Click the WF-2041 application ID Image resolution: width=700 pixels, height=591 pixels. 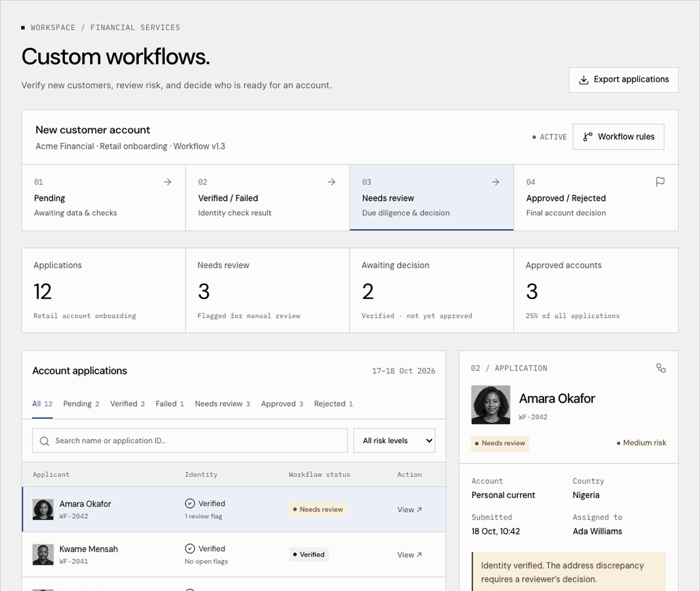(74, 561)
